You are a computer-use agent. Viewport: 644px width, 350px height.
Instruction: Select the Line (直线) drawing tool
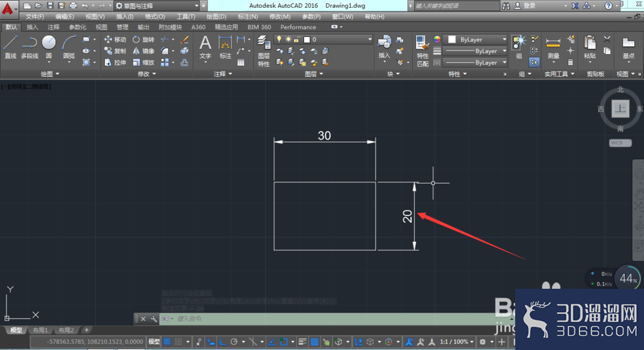click(x=10, y=47)
